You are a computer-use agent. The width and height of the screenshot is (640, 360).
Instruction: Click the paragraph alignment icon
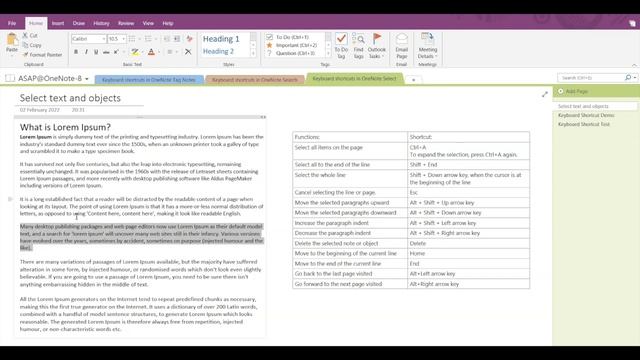(x=169, y=52)
